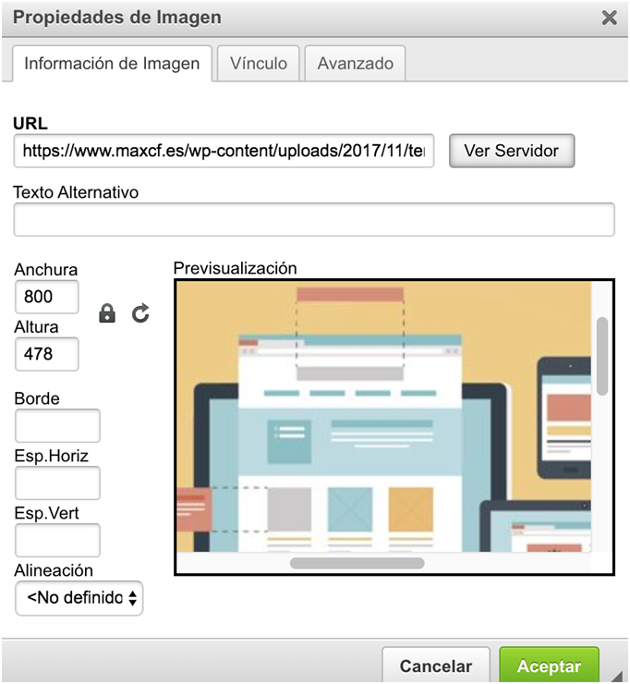Screen dimensions: 630x684
Task: Select the Altura height field
Action: (x=47, y=354)
